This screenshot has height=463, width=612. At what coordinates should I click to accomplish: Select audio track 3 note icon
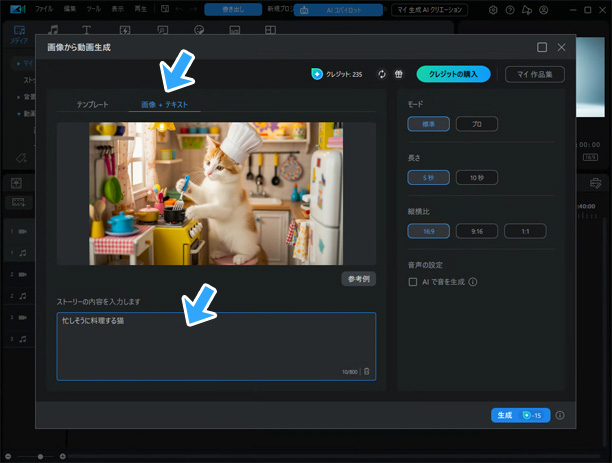pos(23,339)
